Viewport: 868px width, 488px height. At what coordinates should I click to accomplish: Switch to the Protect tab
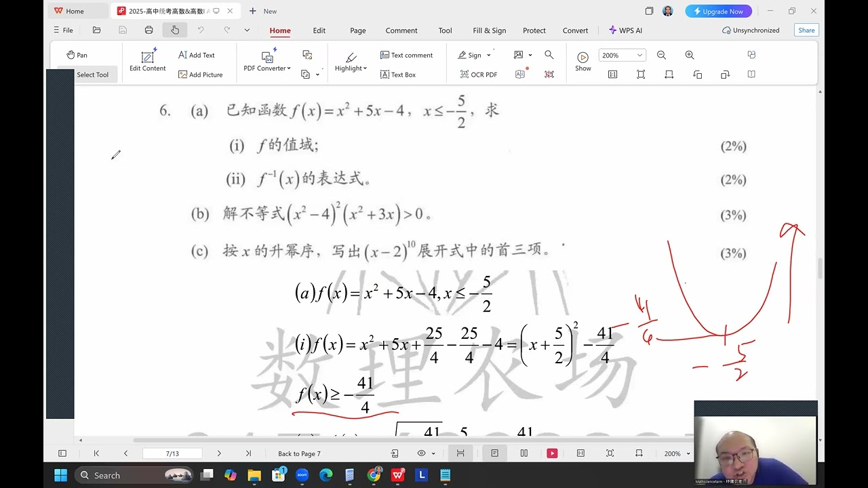534,30
